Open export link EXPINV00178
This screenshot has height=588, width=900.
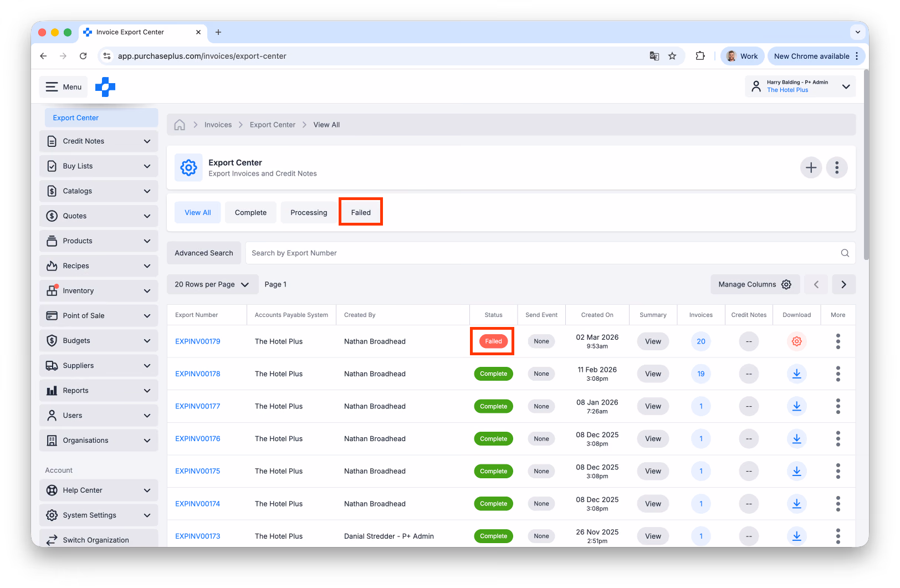[x=198, y=374]
